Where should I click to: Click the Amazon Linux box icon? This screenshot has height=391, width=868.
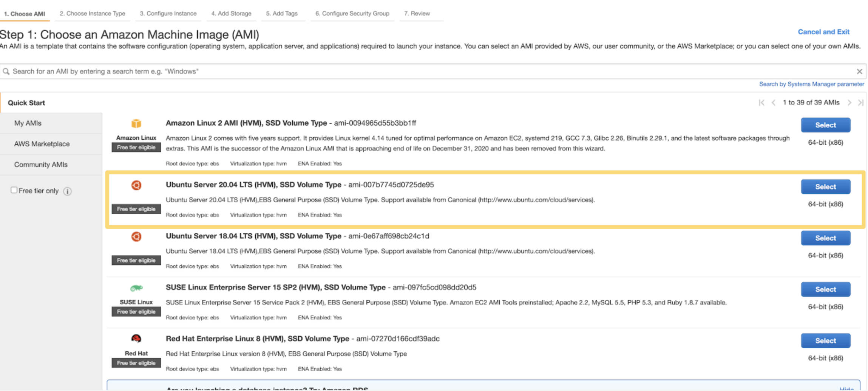(136, 124)
